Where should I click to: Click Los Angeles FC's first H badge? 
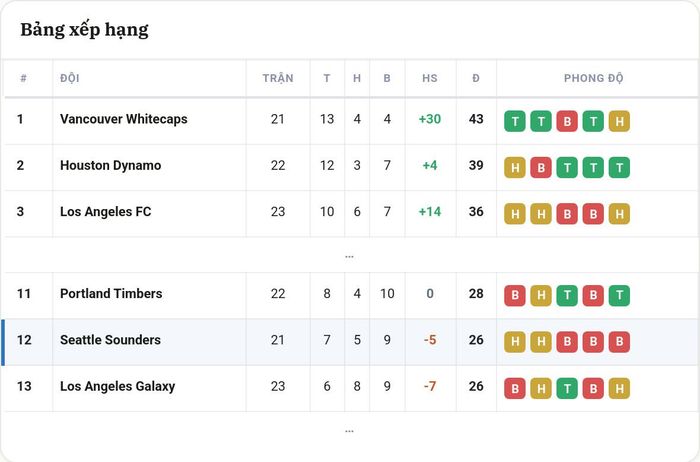point(515,214)
